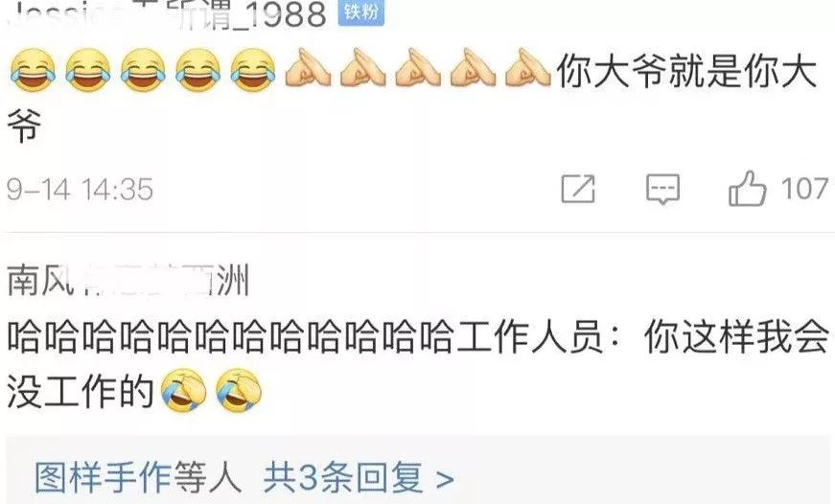835x504 pixels.
Task: Tap the second facepalm laughing emoji
Action: [239, 391]
